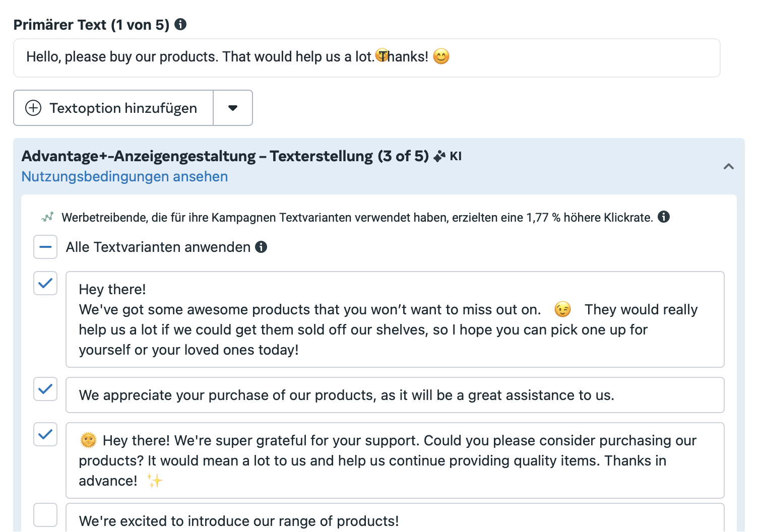Open dropdown arrow next to Textoption hinzufügen

coord(233,108)
